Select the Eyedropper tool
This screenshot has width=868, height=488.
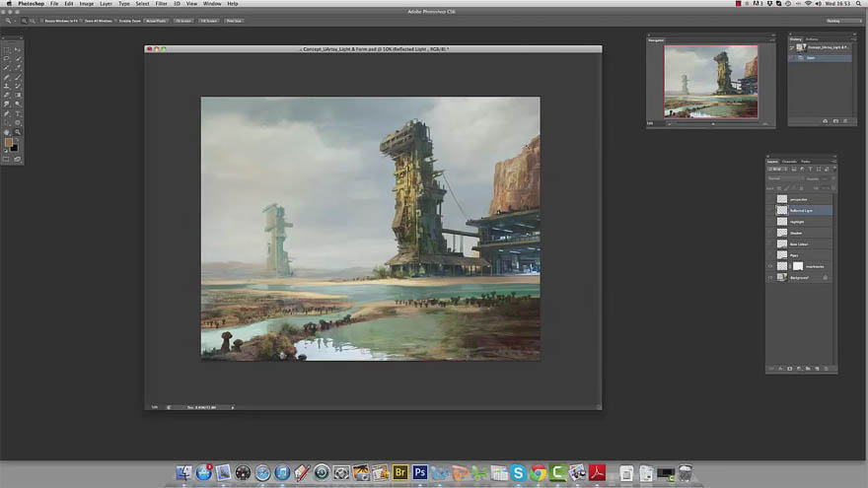[17, 67]
